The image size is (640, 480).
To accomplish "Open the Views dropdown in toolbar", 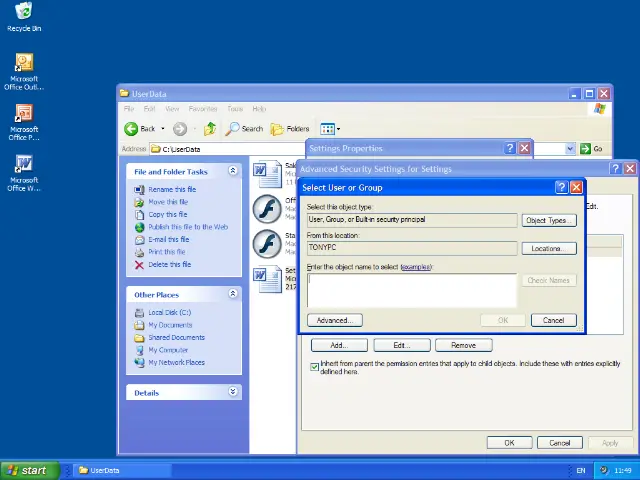I will click(x=330, y=129).
